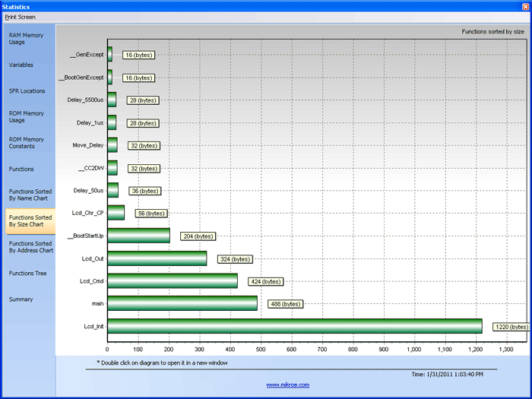Image resolution: width=532 pixels, height=399 pixels.
Task: Click the Lcd_Init bar in chart
Action: (295, 326)
